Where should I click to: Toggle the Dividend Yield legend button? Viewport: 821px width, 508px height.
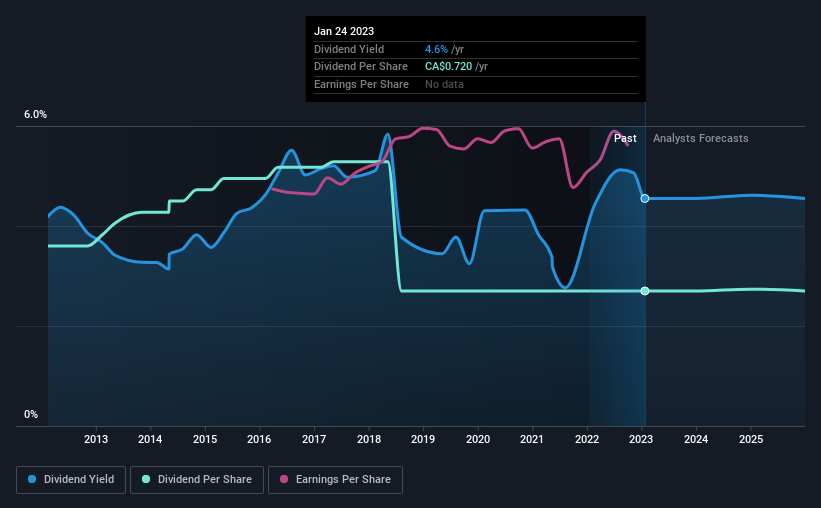coord(71,480)
